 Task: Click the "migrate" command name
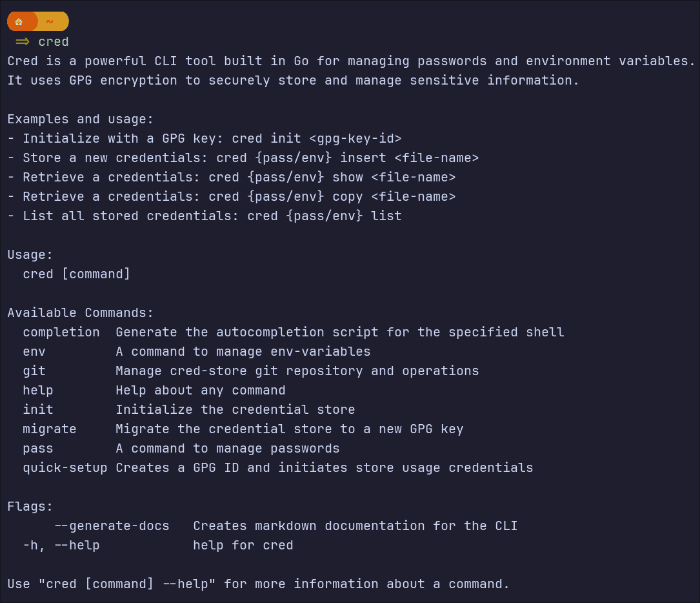(50, 429)
